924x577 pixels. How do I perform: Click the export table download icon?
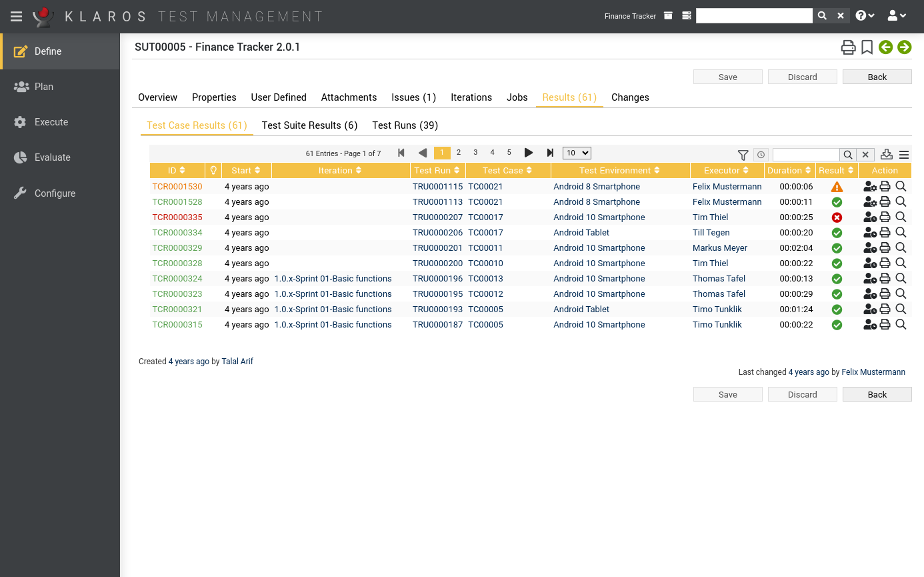click(x=886, y=154)
